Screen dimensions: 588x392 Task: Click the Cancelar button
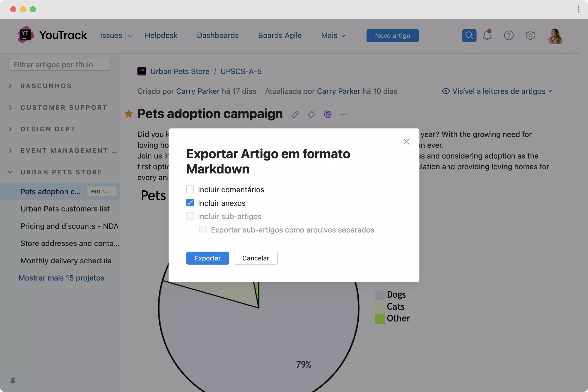(256, 258)
